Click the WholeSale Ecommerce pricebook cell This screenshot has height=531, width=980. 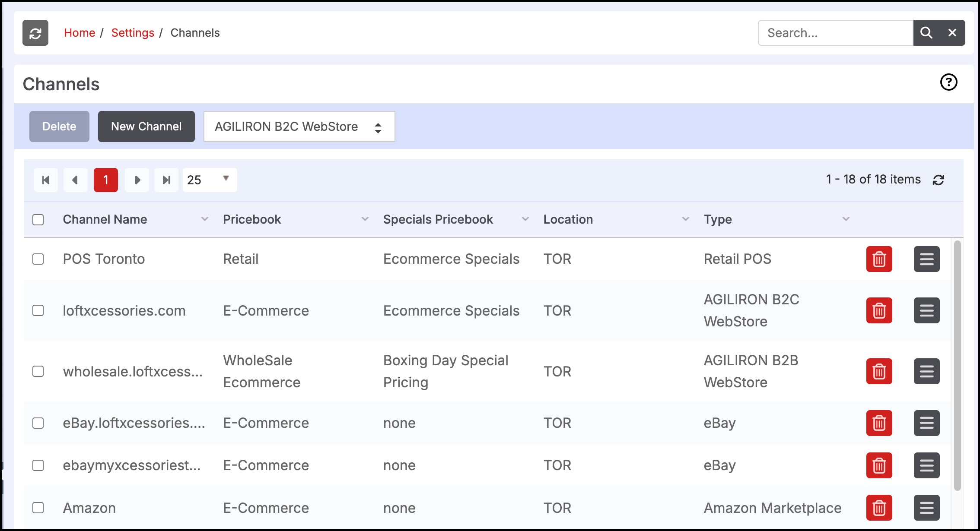coord(262,371)
